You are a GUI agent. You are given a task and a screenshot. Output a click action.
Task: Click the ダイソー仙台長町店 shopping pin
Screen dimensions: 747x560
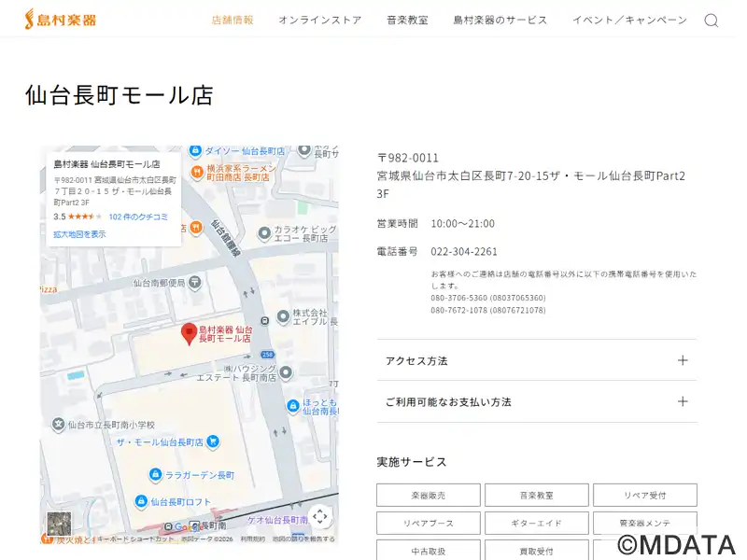(x=195, y=150)
